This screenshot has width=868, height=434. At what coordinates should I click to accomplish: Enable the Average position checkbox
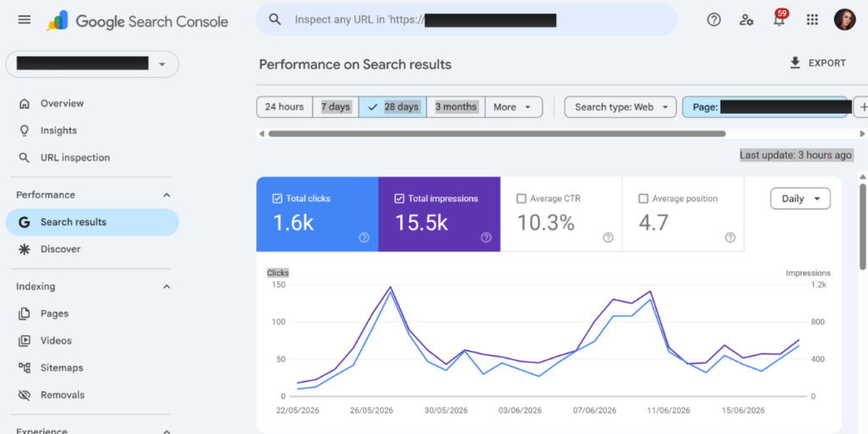pyautogui.click(x=643, y=198)
